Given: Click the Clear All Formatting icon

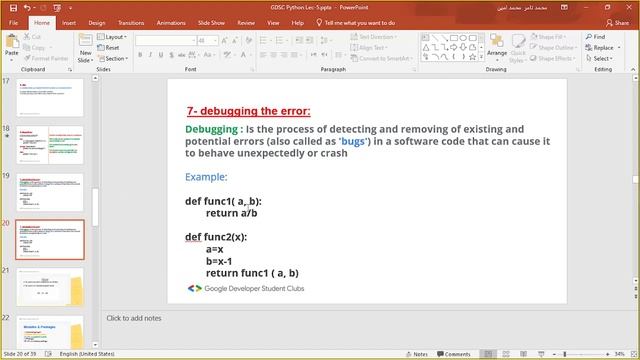Looking at the screenshot, I should pos(249,40).
